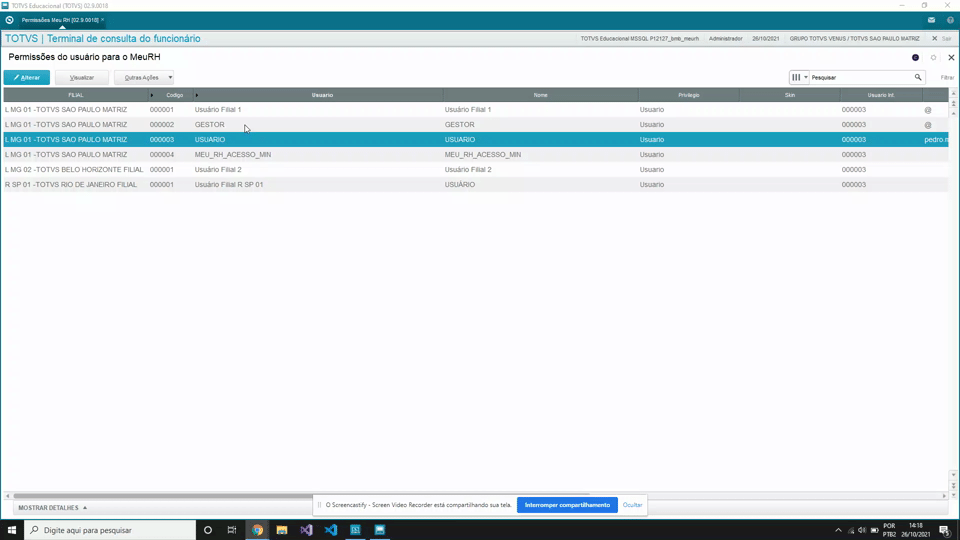Click Interromper compartilhamento button
960x540 pixels.
pos(567,505)
